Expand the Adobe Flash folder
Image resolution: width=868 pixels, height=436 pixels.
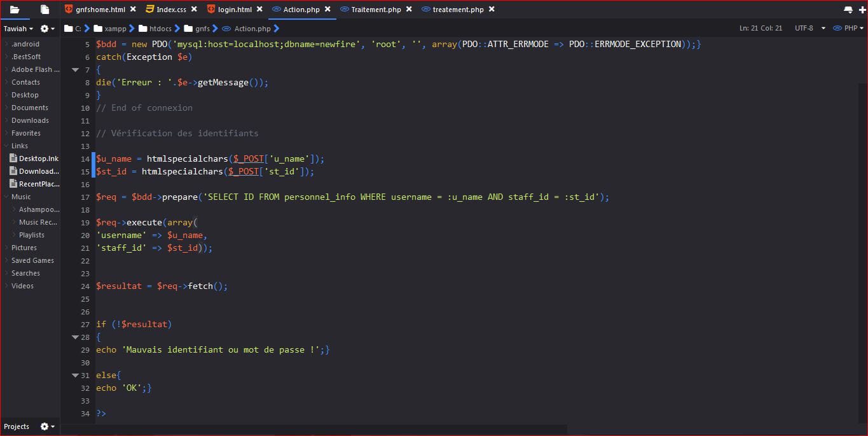pos(6,69)
